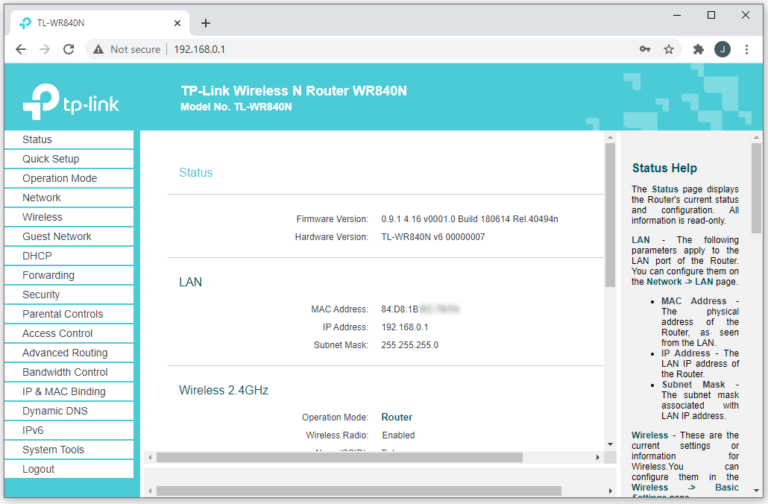Open a new browser tab

click(206, 23)
